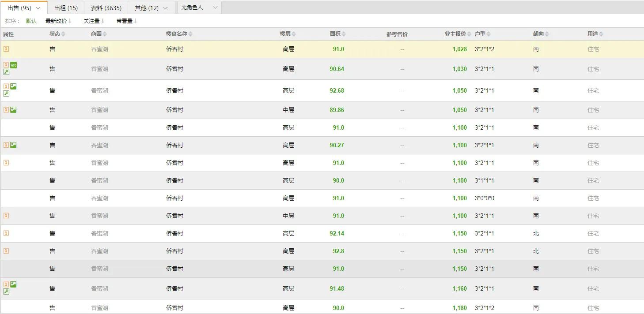
Task: Toggle the 面积 column sort arrows
Action: pos(344,33)
